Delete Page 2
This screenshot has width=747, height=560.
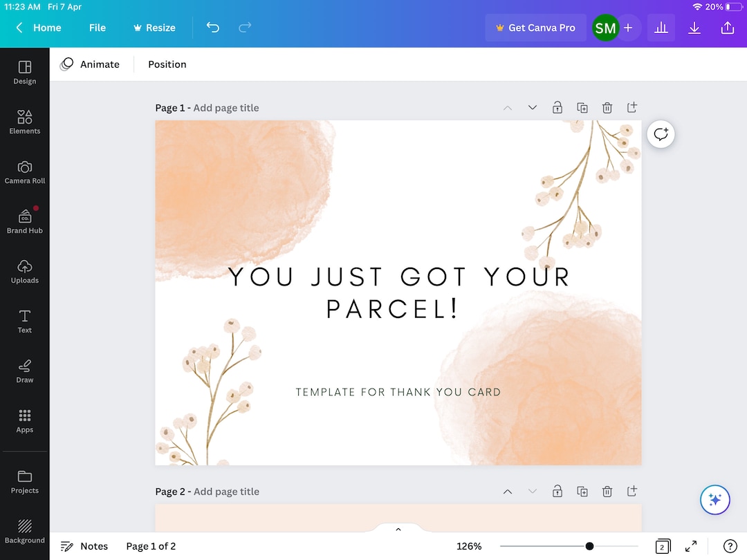[x=607, y=491]
